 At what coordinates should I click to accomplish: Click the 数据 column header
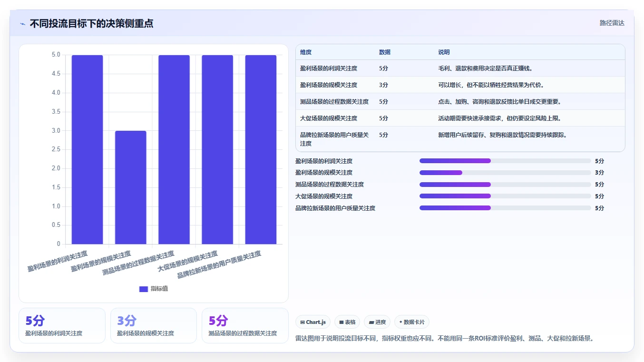[x=385, y=52]
